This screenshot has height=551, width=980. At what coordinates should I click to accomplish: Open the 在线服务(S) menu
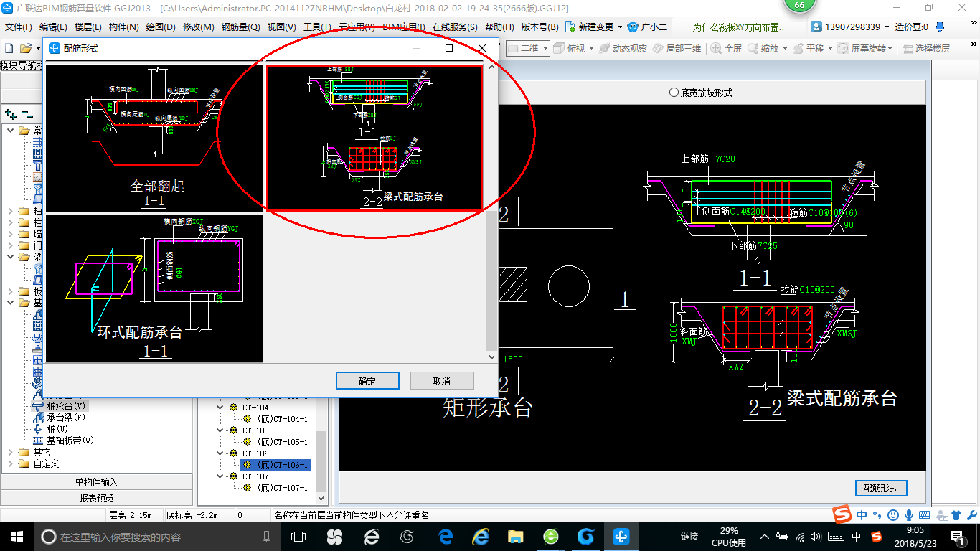coord(455,27)
